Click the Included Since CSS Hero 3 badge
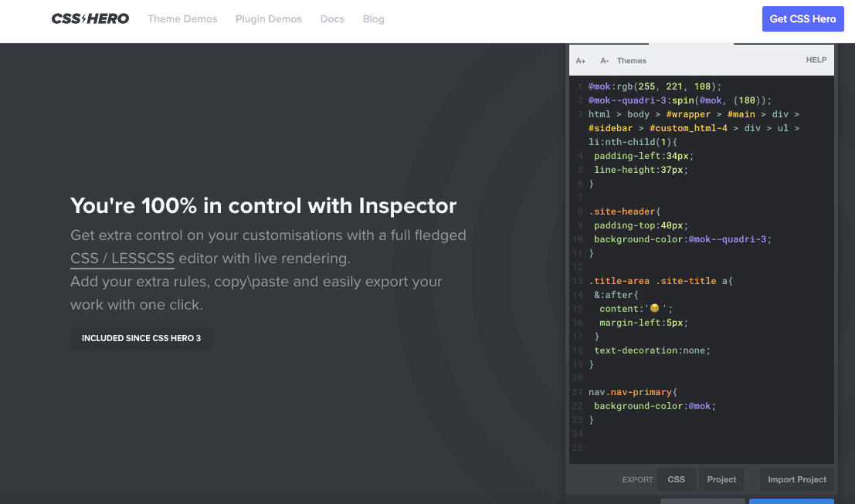Image resolution: width=855 pixels, height=504 pixels. (141, 338)
